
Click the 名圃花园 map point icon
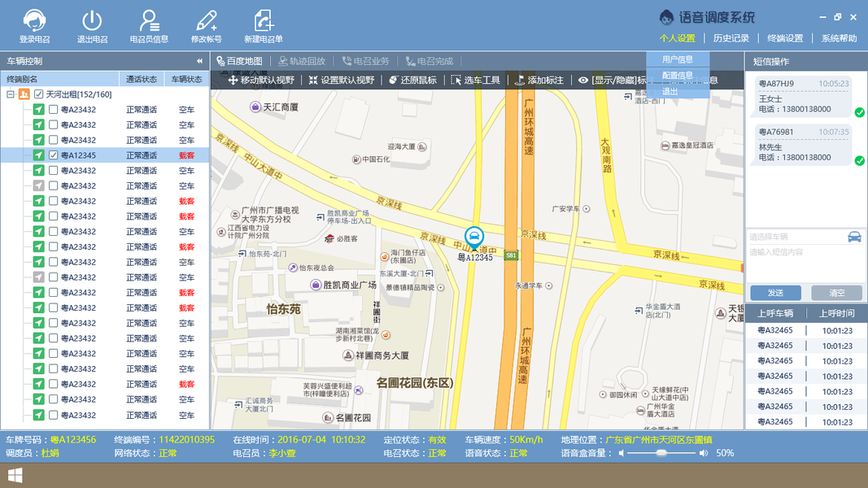(328, 418)
